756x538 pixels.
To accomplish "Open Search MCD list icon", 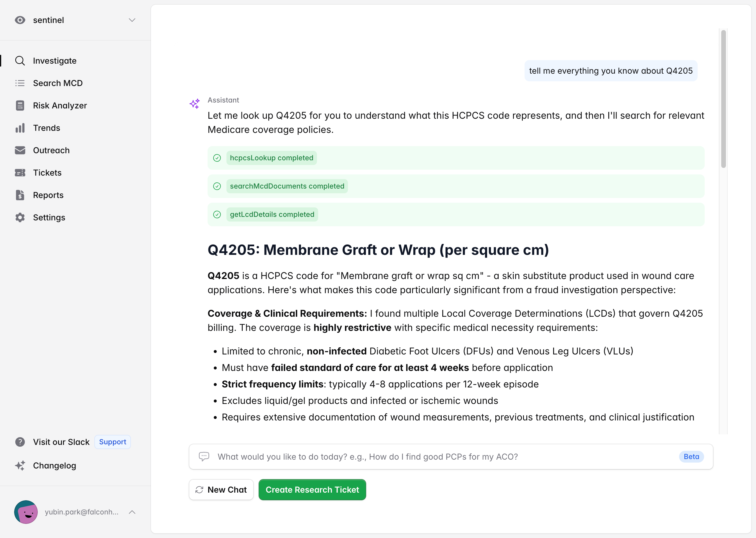I will 20,83.
